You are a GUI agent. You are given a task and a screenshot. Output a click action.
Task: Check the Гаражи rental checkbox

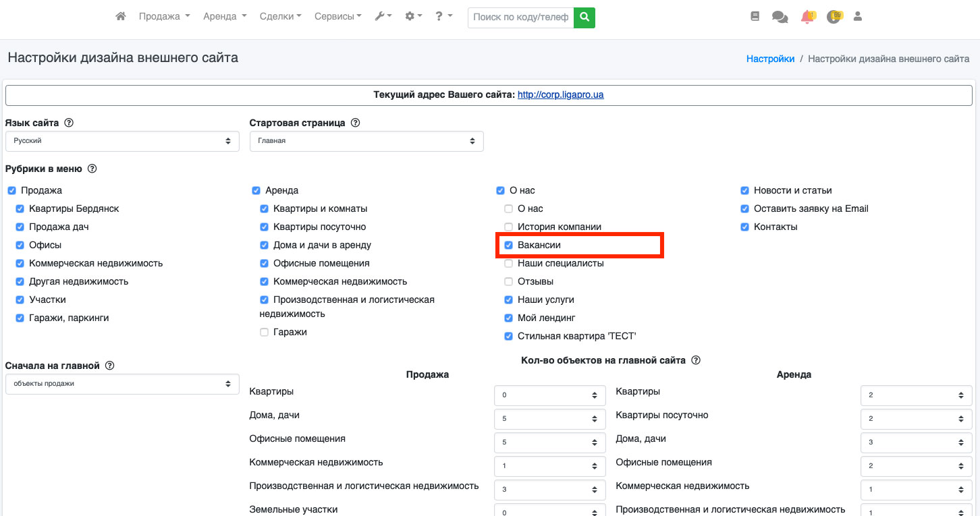click(265, 333)
